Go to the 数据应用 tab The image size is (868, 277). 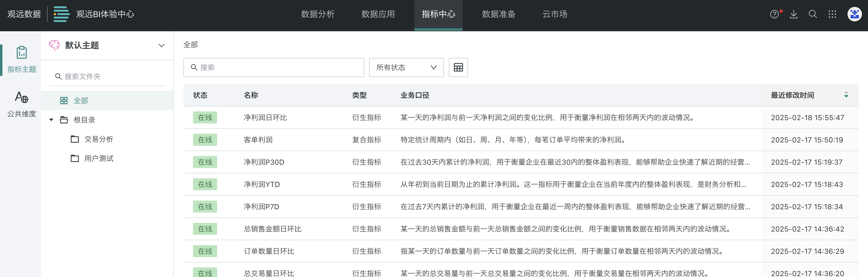[x=378, y=14]
